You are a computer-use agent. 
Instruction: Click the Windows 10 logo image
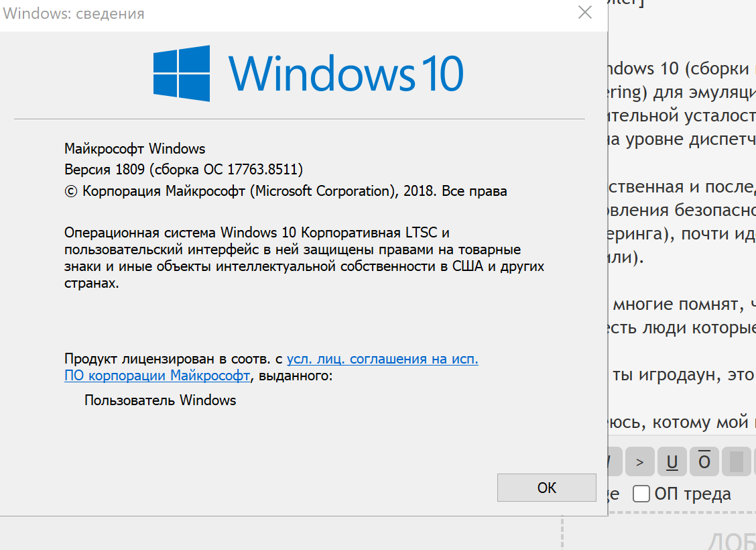pyautogui.click(x=308, y=73)
